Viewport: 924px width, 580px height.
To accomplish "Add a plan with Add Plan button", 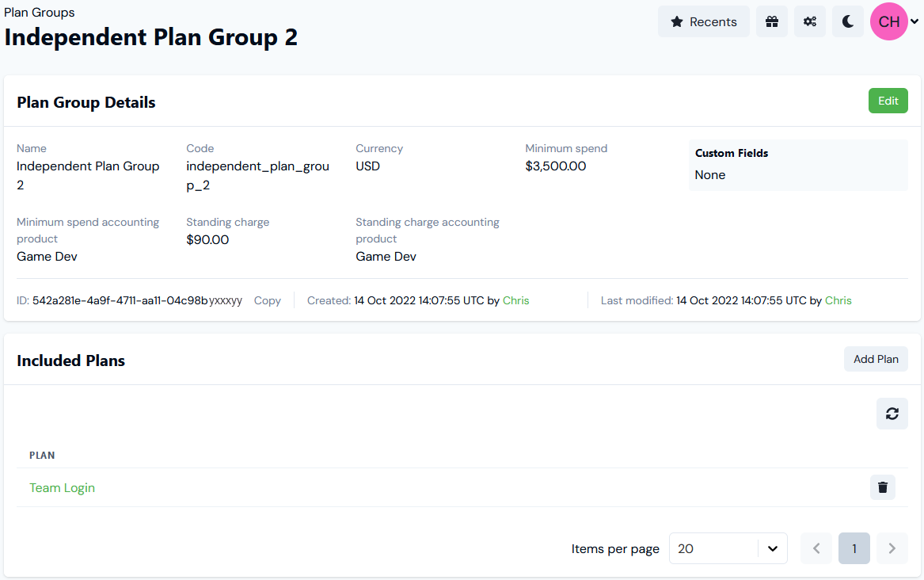I will coord(876,359).
